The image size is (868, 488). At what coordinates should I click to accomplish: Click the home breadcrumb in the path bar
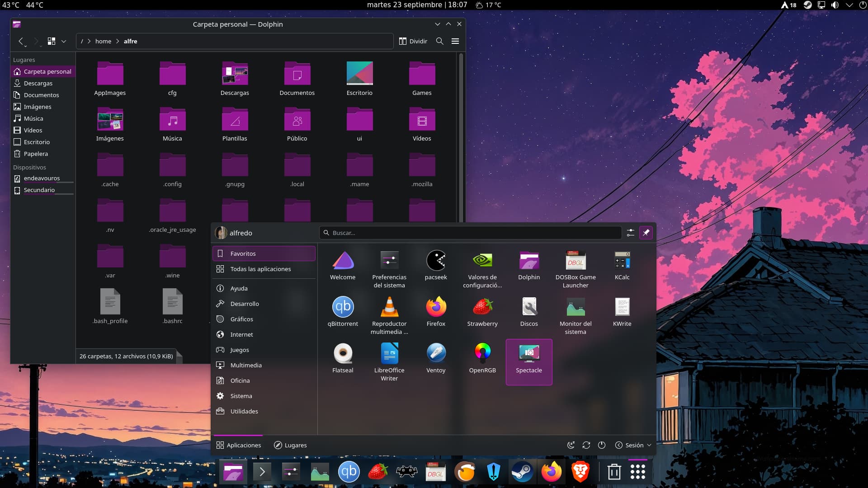(x=103, y=41)
